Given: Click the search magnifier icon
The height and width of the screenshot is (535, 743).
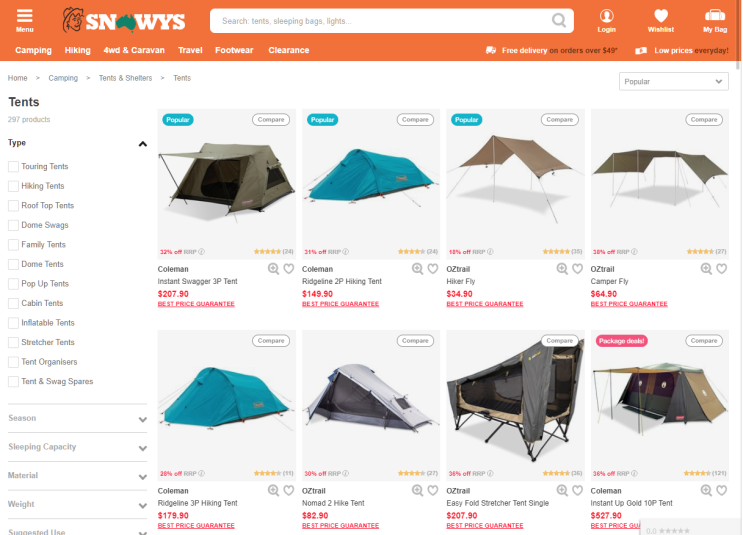Looking at the screenshot, I should coord(559,20).
